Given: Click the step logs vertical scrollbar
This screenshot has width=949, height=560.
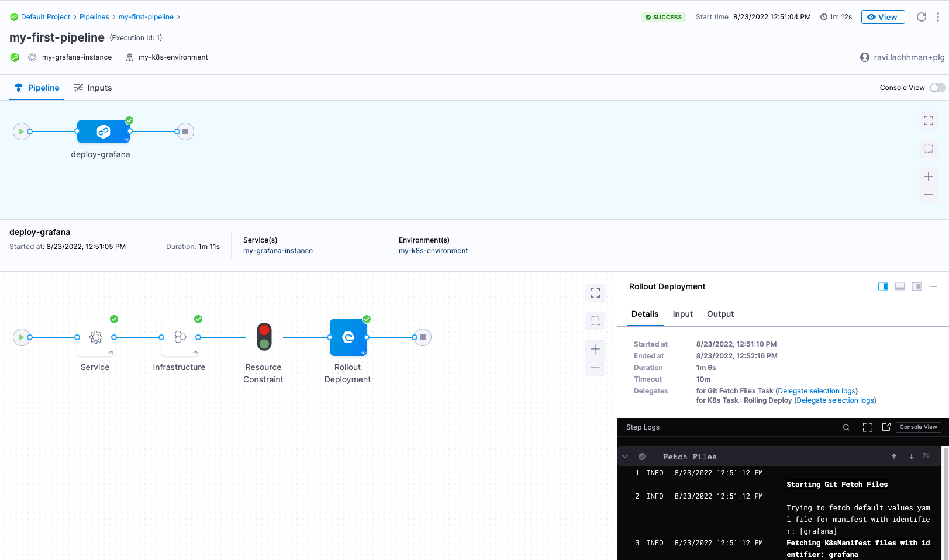Looking at the screenshot, I should pyautogui.click(x=945, y=503).
